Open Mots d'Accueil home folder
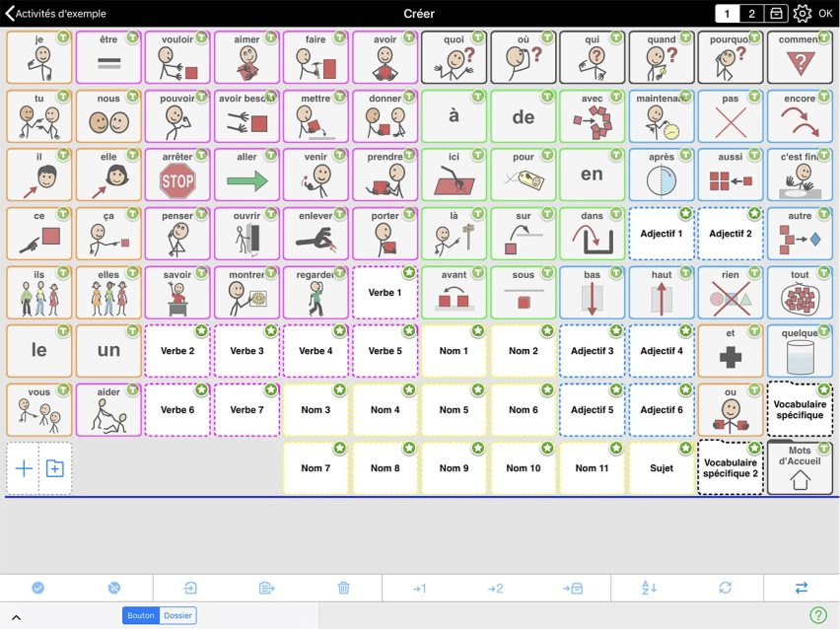840x629 pixels. (x=800, y=467)
